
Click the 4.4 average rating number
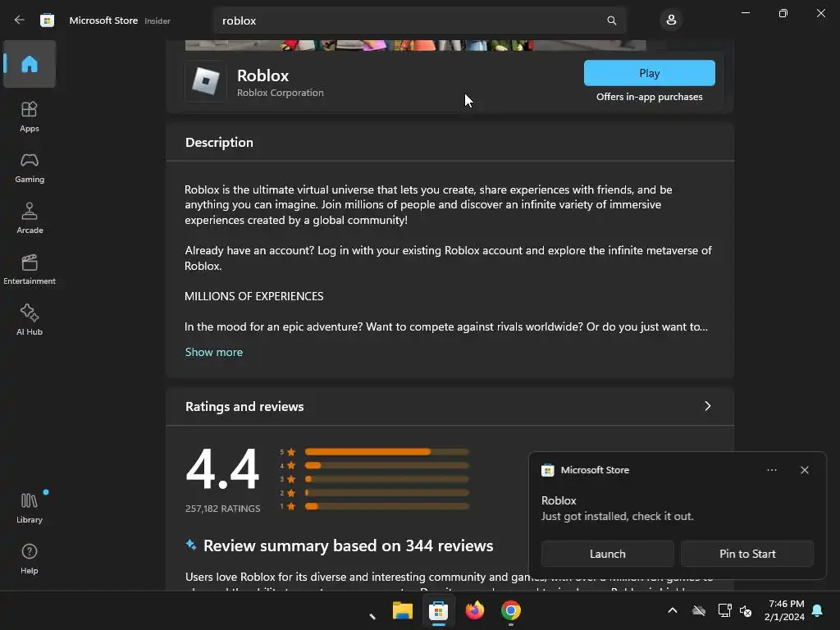(222, 470)
